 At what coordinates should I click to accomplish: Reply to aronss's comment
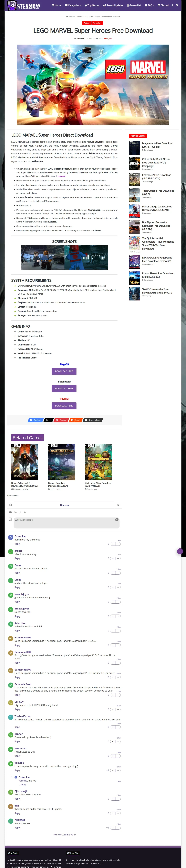[17, 558]
